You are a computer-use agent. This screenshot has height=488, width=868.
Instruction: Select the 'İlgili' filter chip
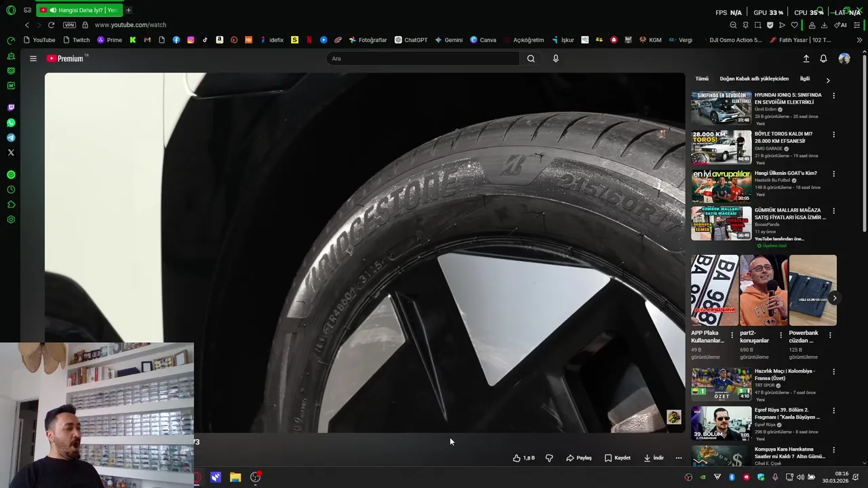pos(805,79)
